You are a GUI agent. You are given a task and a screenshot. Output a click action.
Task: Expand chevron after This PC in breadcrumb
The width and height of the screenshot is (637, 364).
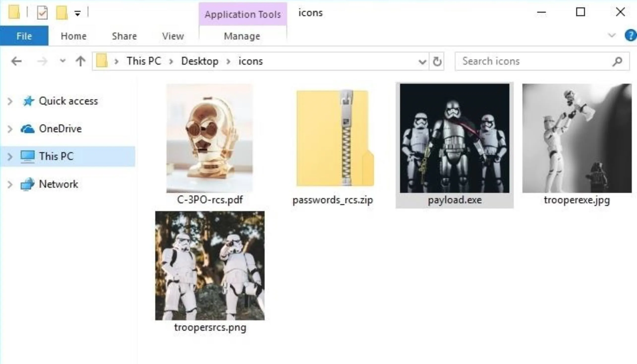click(x=171, y=61)
